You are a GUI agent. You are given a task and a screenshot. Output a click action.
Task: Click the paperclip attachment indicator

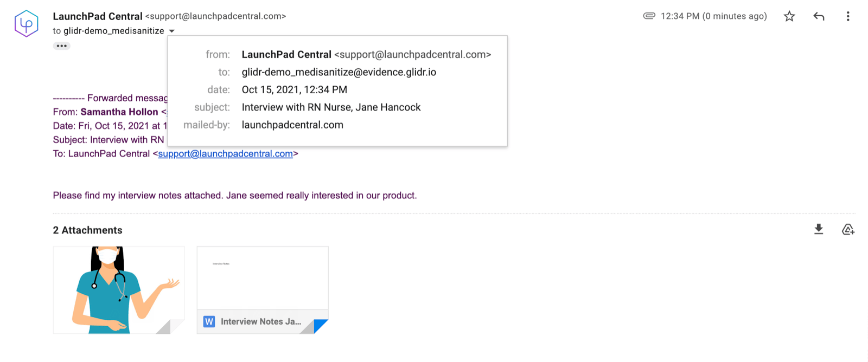pyautogui.click(x=649, y=16)
